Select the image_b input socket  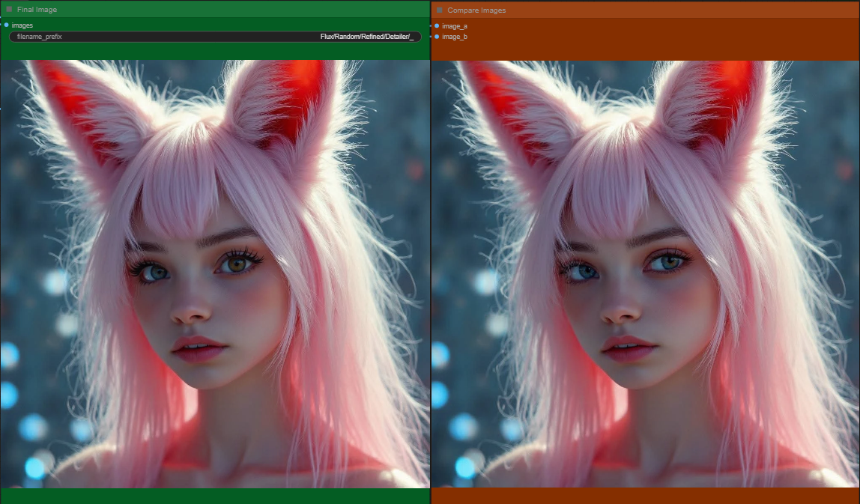click(437, 37)
